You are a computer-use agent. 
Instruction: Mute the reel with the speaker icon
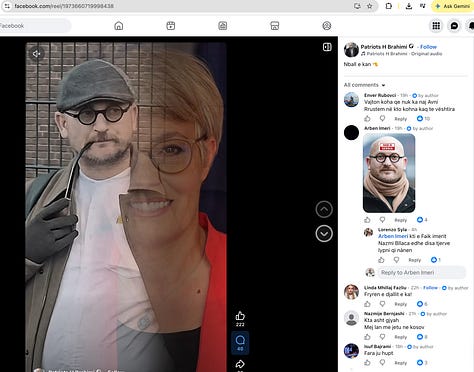(x=36, y=53)
